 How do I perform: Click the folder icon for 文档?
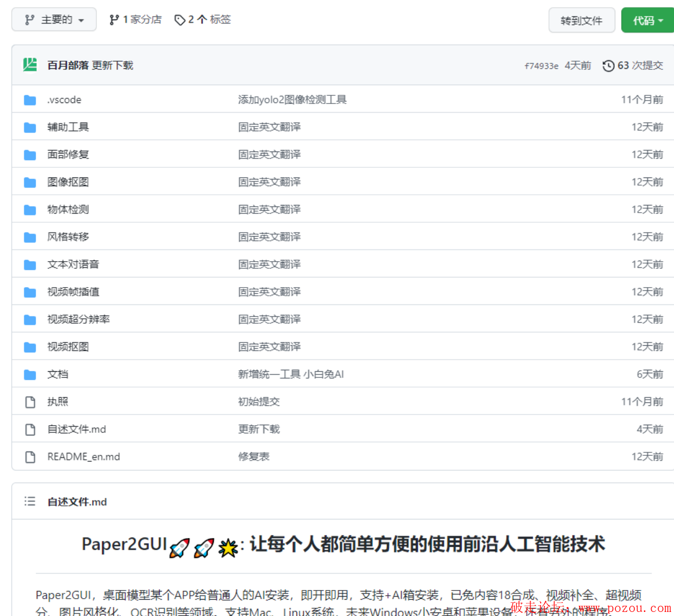pyautogui.click(x=30, y=375)
